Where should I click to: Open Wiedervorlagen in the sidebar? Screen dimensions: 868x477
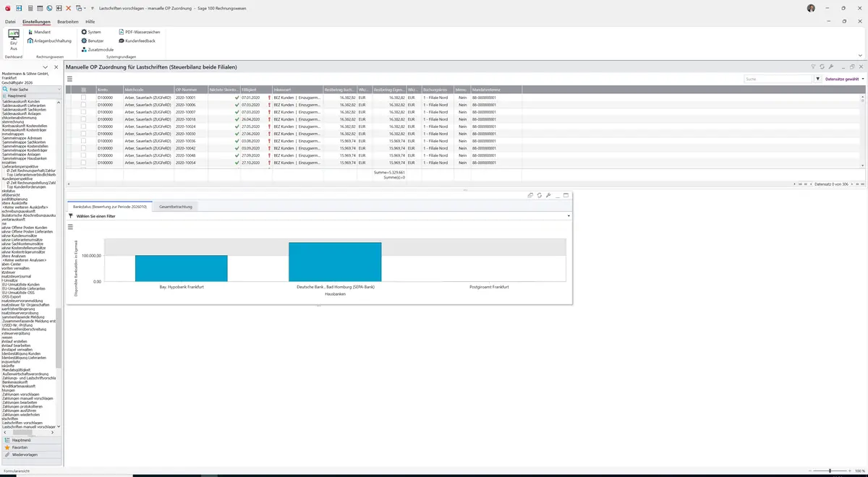(x=30, y=455)
